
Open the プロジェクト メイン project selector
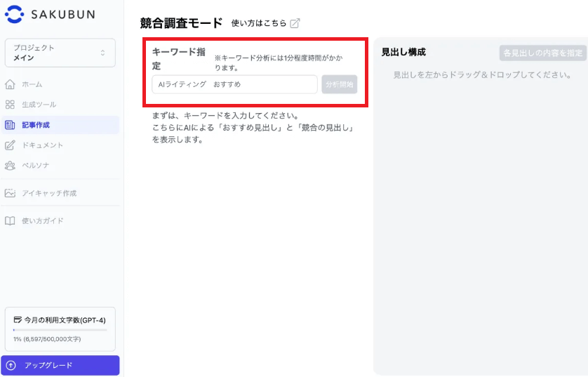[x=60, y=53]
